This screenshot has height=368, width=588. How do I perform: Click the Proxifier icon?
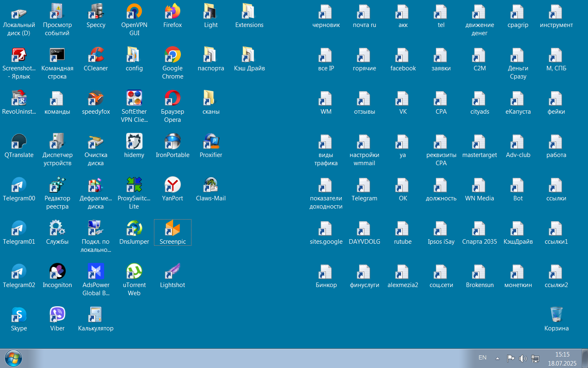(x=211, y=146)
